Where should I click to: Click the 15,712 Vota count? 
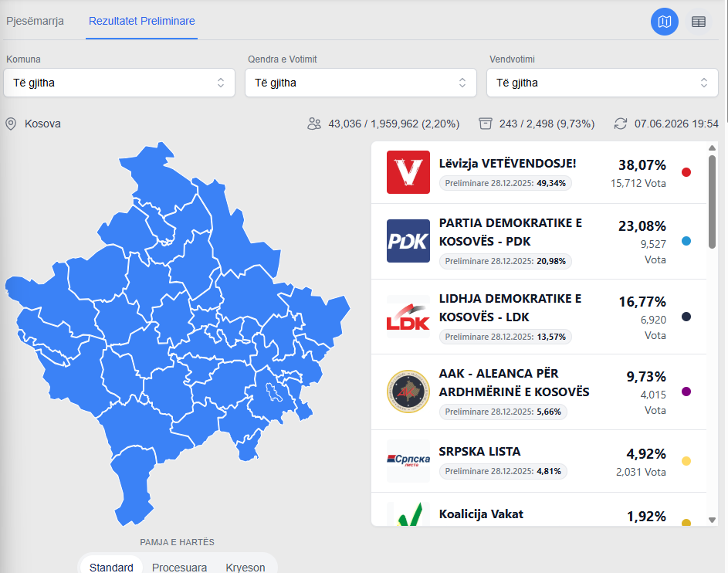coord(638,184)
